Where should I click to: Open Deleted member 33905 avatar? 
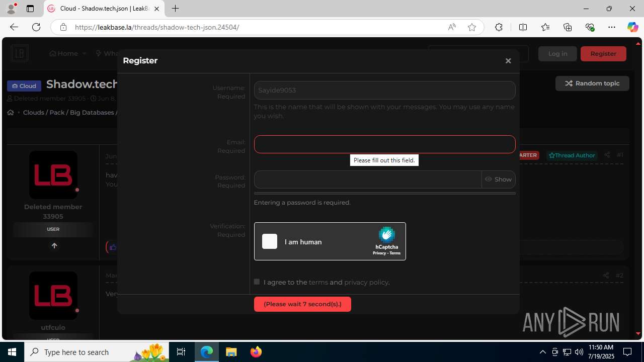[x=53, y=175]
